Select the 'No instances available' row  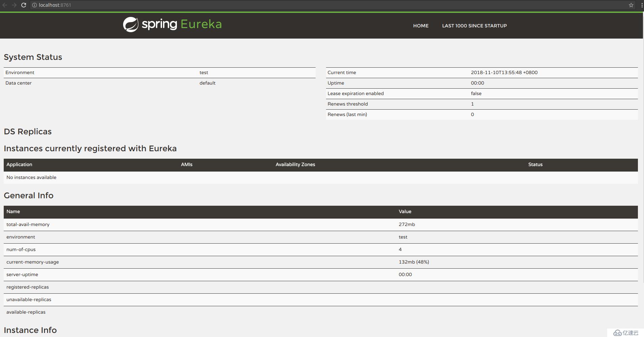point(321,177)
